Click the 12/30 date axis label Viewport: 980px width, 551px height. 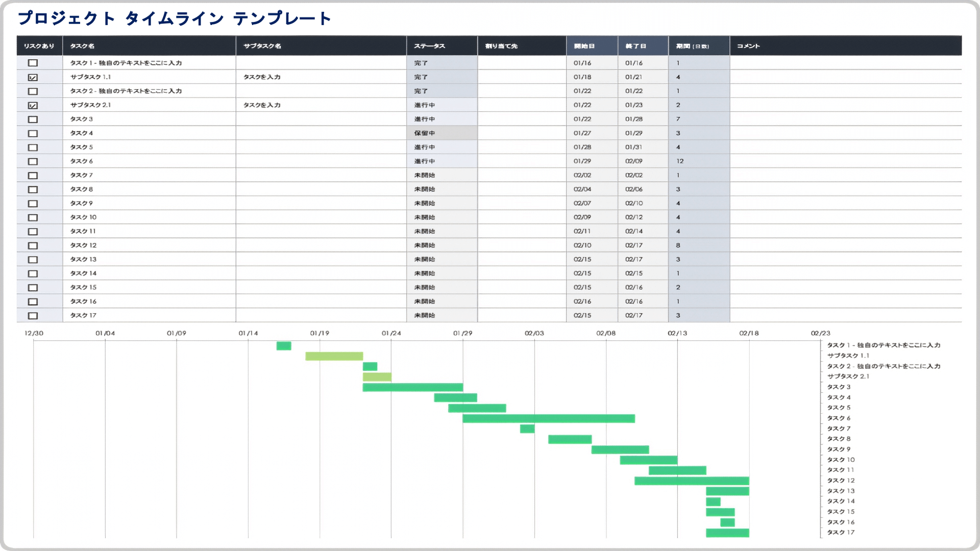(34, 333)
